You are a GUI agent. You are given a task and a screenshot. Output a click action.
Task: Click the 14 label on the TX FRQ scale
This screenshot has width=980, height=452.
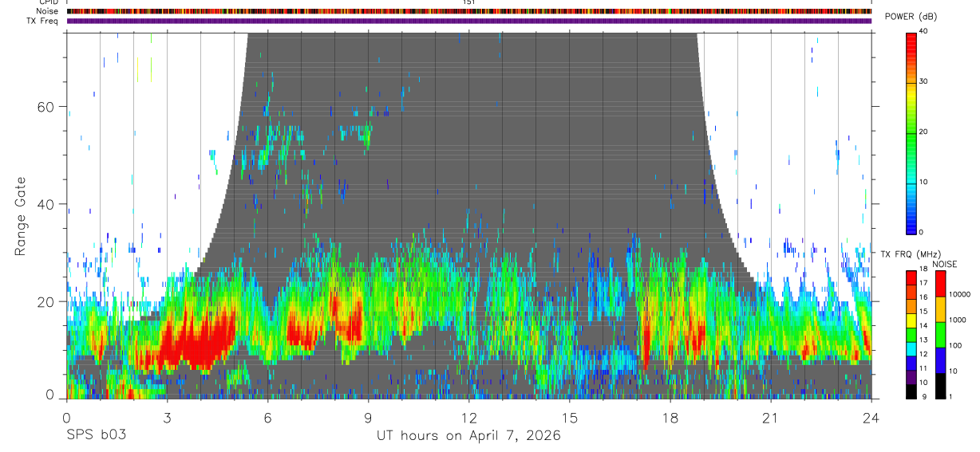pos(923,326)
